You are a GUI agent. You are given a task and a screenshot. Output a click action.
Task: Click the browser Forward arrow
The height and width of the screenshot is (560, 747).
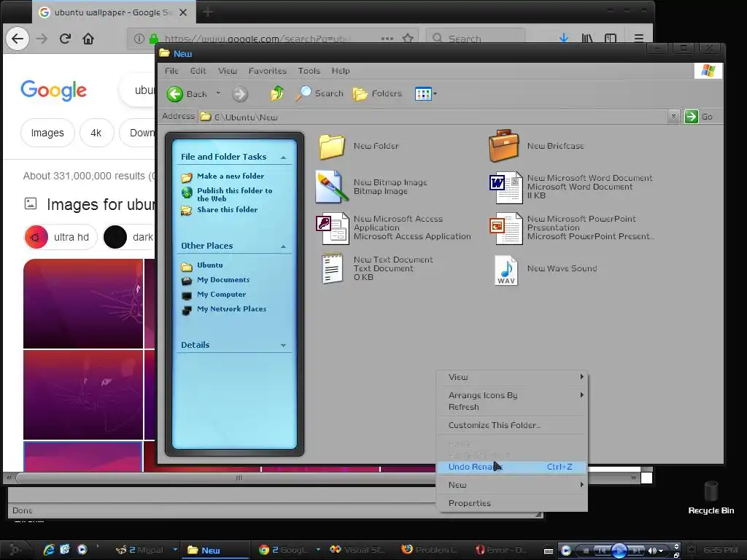pyautogui.click(x=42, y=39)
